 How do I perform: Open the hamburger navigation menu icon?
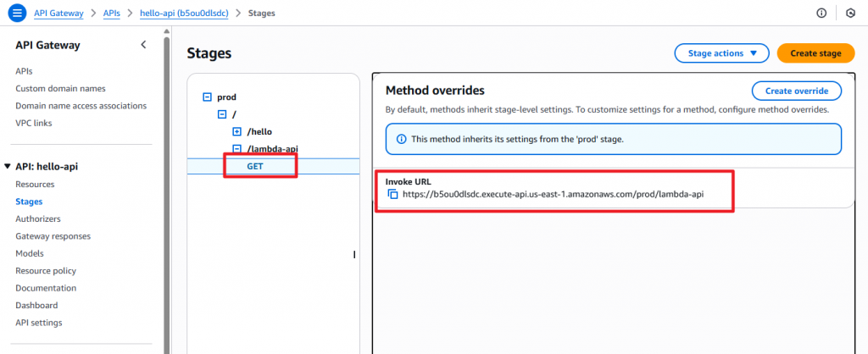point(17,13)
